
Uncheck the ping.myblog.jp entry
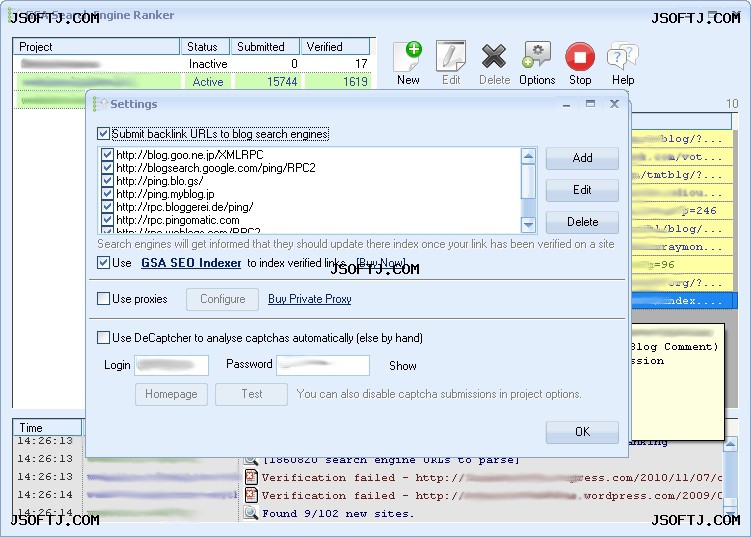click(x=107, y=194)
